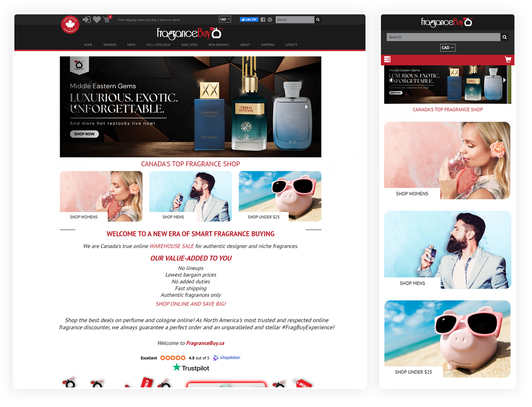
Task: Open the FULL CATALOGUE menu item
Action: pyautogui.click(x=158, y=45)
